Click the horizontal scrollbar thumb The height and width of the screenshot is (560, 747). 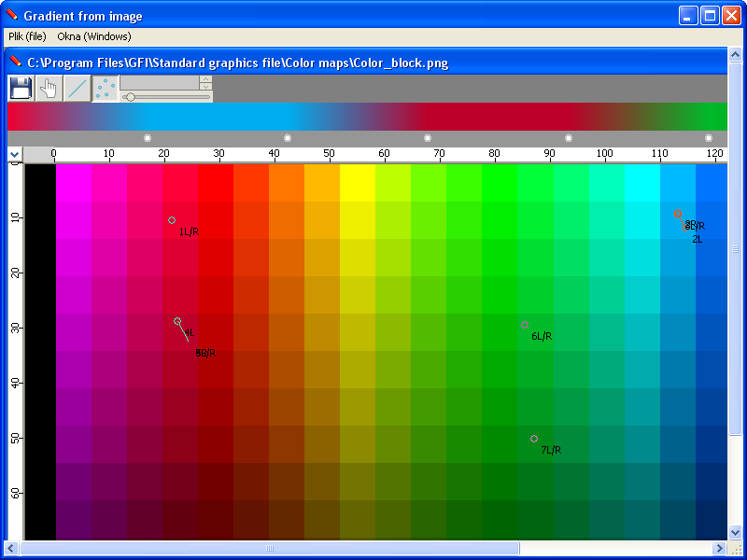point(270,548)
